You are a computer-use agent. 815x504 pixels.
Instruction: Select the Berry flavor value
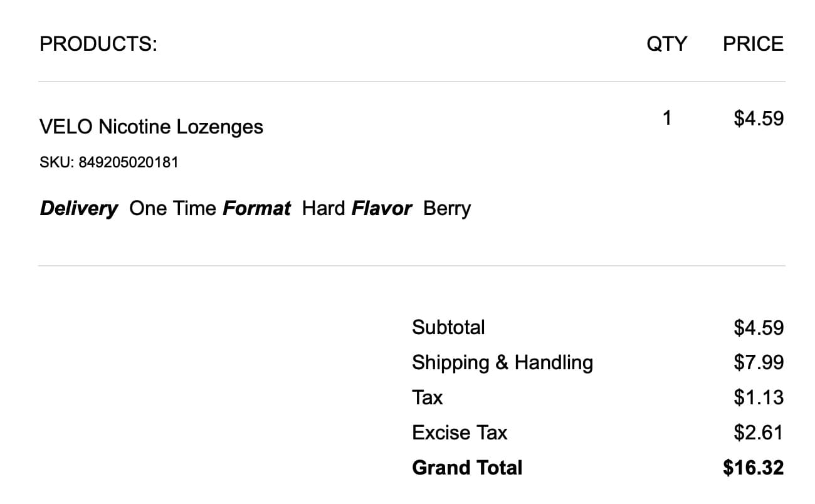point(447,208)
